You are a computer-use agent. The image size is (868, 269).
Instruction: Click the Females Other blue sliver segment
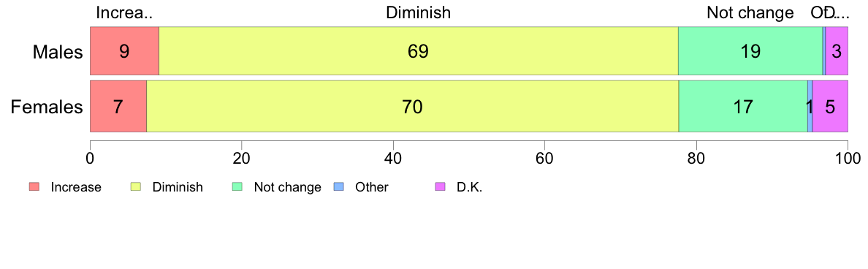[x=810, y=106]
